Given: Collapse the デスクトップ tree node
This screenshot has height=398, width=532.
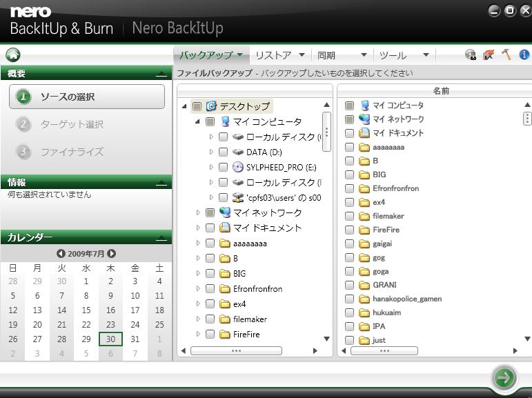Looking at the screenshot, I should [x=184, y=106].
